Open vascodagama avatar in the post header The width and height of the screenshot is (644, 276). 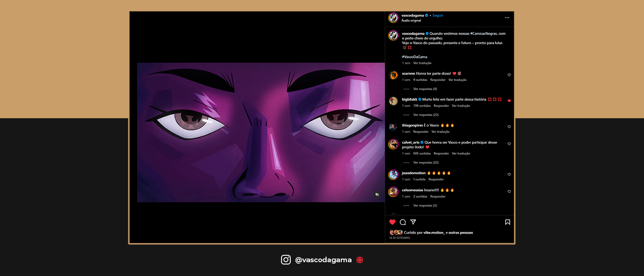[393, 17]
